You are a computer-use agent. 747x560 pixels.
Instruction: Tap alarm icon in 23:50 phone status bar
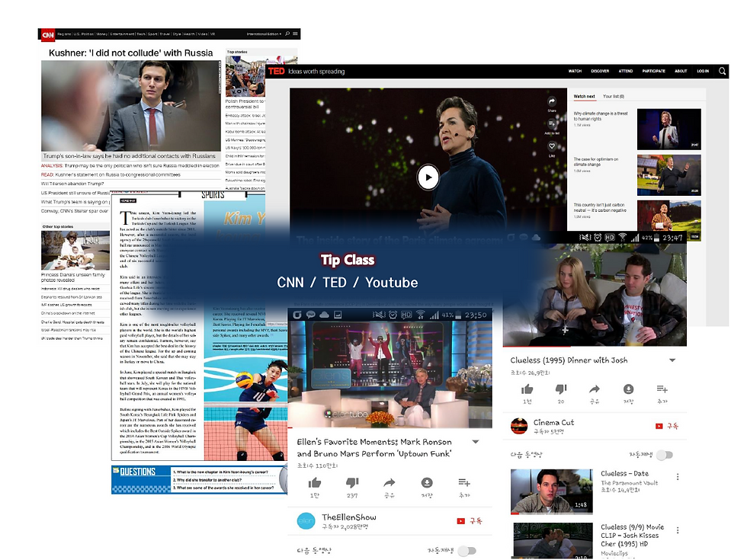(393, 315)
